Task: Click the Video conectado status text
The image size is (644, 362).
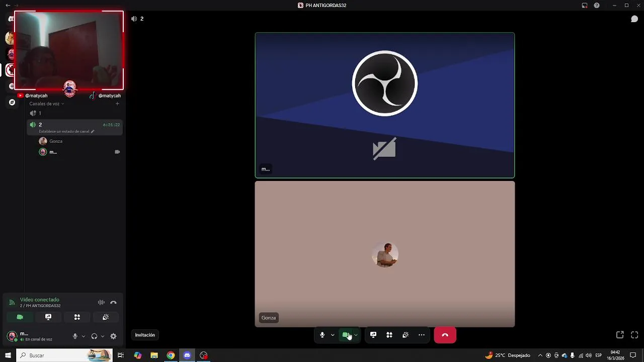Action: click(x=40, y=300)
